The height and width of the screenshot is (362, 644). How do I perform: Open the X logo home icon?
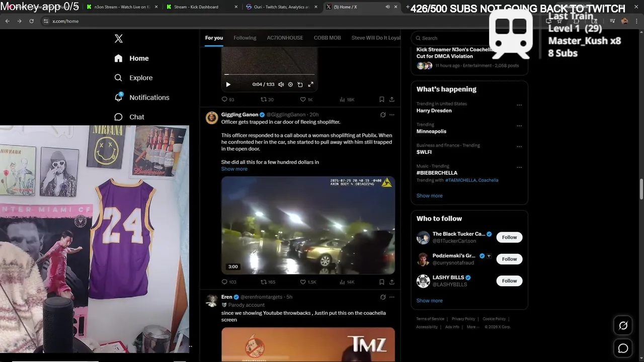tap(119, 39)
